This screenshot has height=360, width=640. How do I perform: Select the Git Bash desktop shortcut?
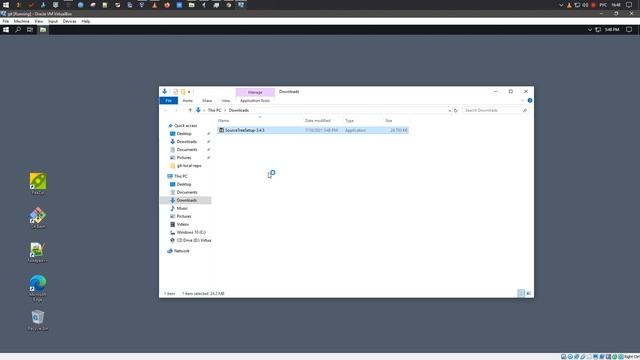pos(38,218)
